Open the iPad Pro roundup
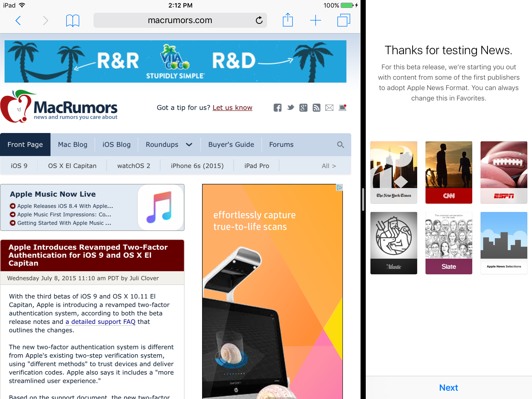This screenshot has height=399, width=532. tap(257, 166)
